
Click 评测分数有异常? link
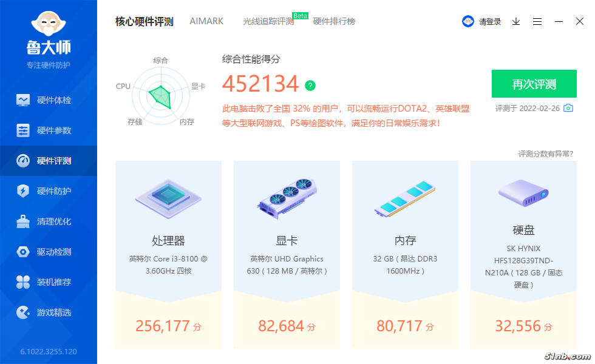[546, 153]
